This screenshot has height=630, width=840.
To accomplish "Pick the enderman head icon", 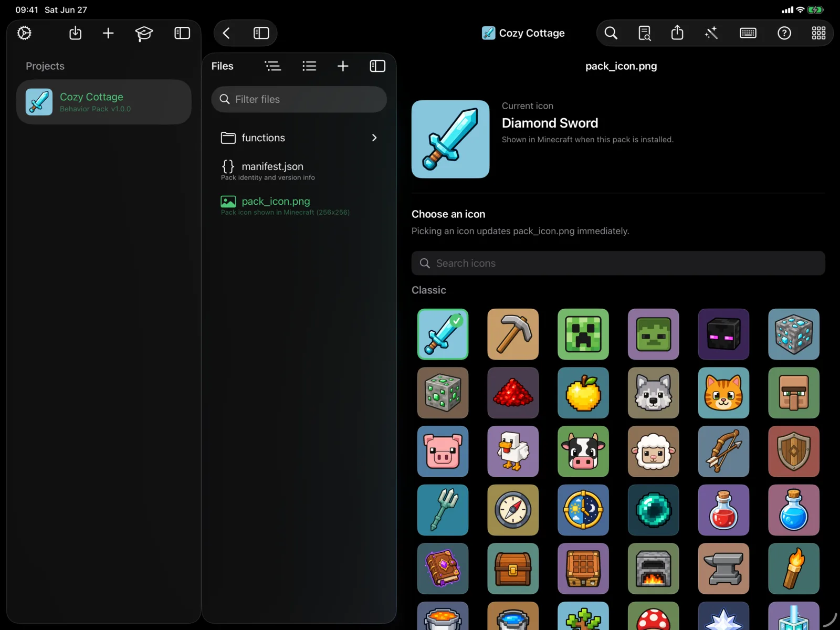I will [x=723, y=334].
